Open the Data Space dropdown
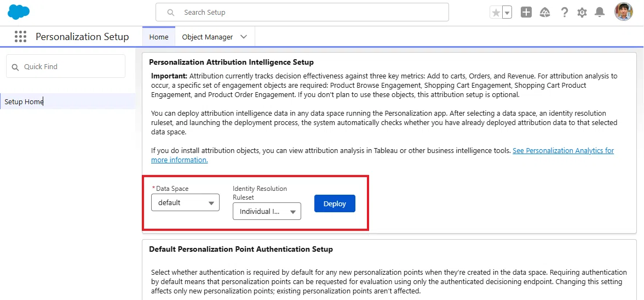 pyautogui.click(x=185, y=202)
